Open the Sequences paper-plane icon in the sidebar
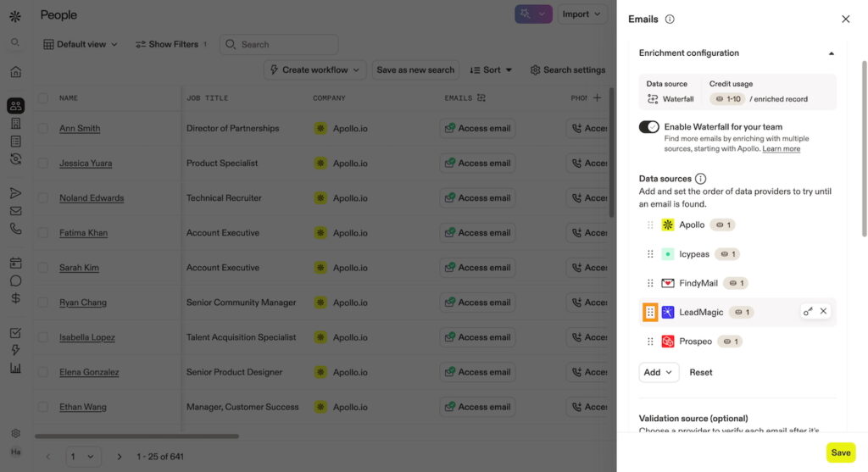Screen dimensions: 868x472 [15, 192]
